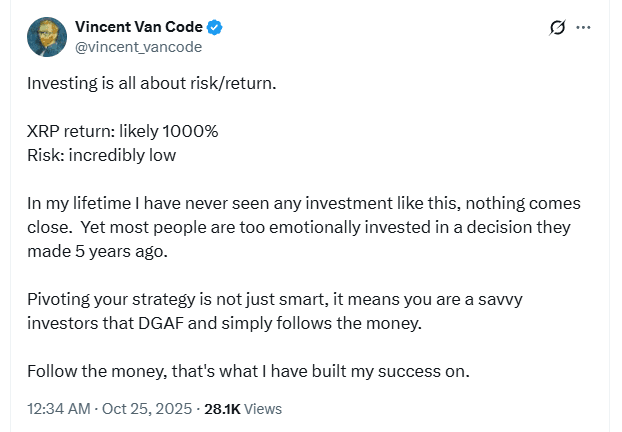Click the 12:34 AM post time
Viewport: 622px width, 432px height.
59,408
